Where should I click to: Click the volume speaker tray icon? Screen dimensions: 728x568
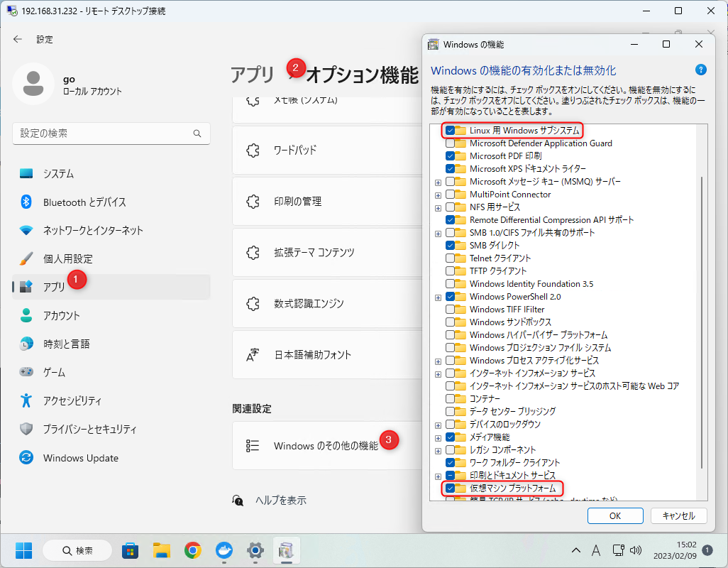tap(636, 550)
